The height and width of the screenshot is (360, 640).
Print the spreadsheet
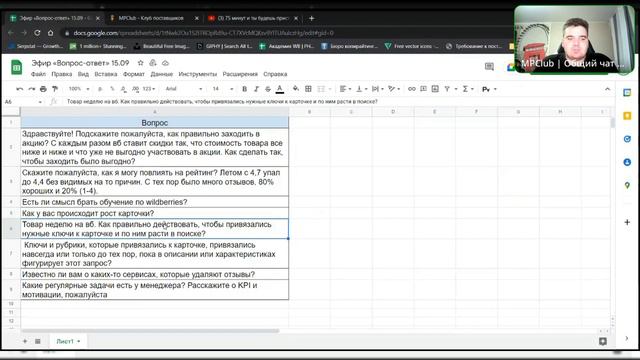pos(43,89)
